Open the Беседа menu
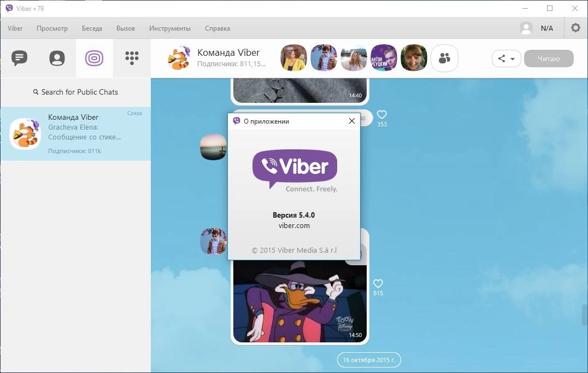 tap(92, 28)
